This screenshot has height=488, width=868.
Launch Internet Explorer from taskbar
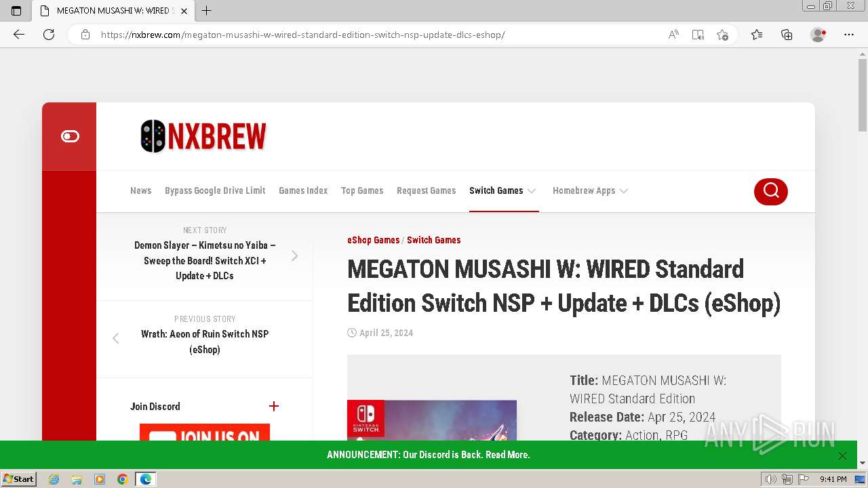coord(54,479)
